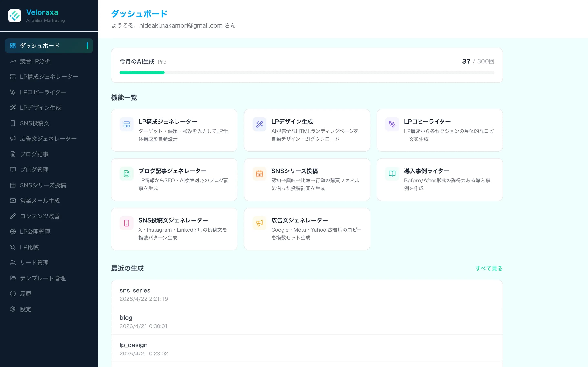Image resolution: width=588 pixels, height=367 pixels.
Task: Click the すべて見る link
Action: [489, 269]
